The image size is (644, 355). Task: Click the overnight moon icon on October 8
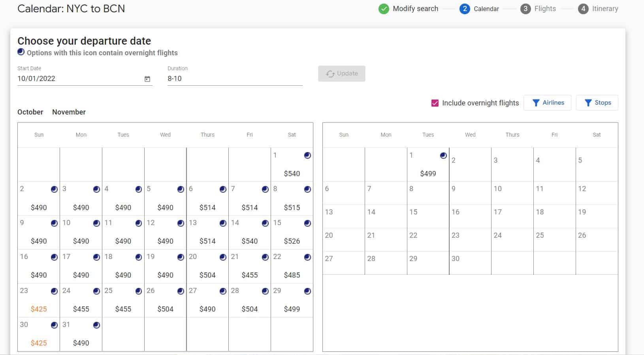coord(307,189)
